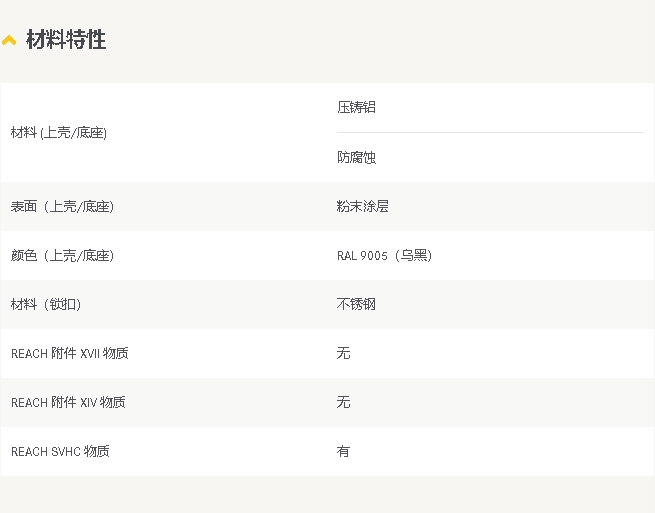Click the 粉末涂层 surface value

pos(363,206)
